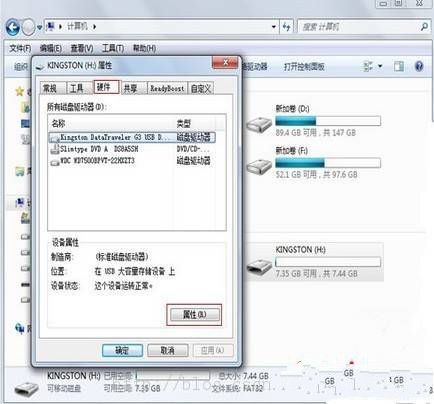Open the 查看(V) menu
The image size is (434, 404).
(x=82, y=48)
